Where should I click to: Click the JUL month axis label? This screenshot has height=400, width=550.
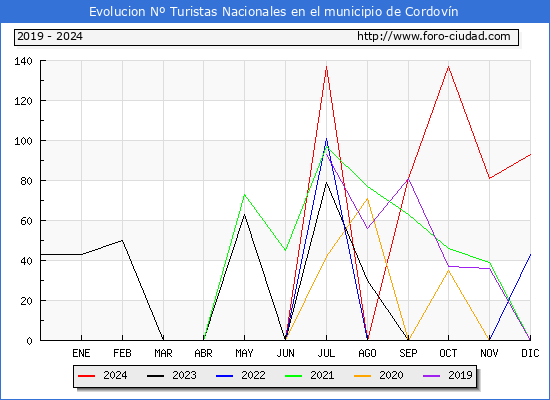click(326, 353)
